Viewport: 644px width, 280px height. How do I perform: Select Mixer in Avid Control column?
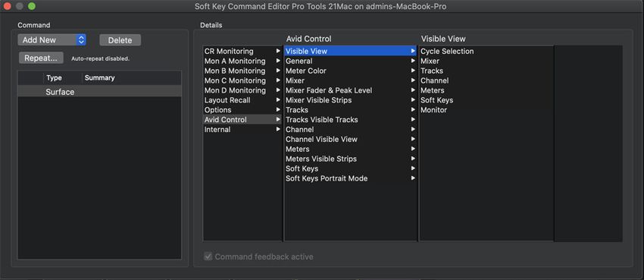pyautogui.click(x=350, y=80)
